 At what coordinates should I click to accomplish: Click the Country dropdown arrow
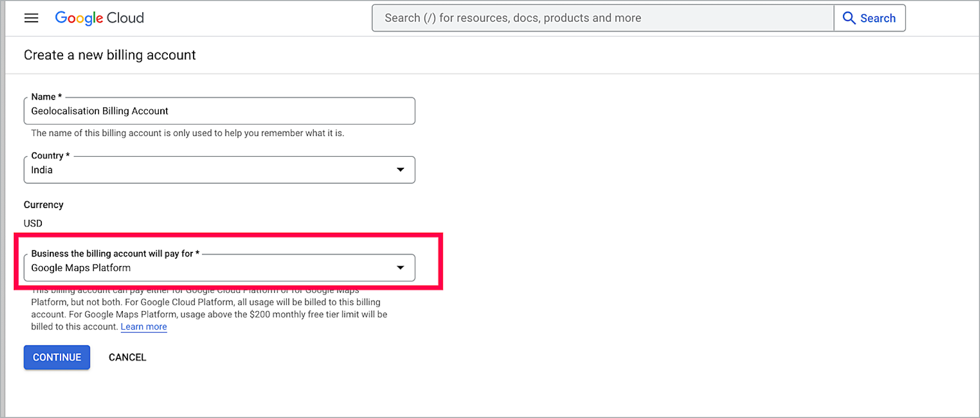[401, 170]
